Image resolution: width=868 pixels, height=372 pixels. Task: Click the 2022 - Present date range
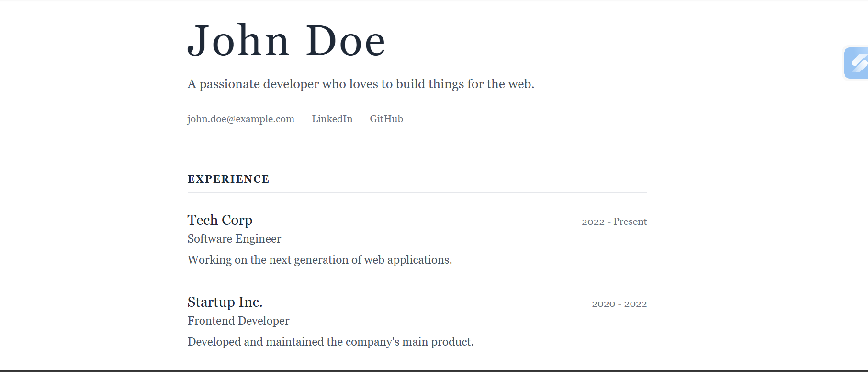(x=614, y=221)
